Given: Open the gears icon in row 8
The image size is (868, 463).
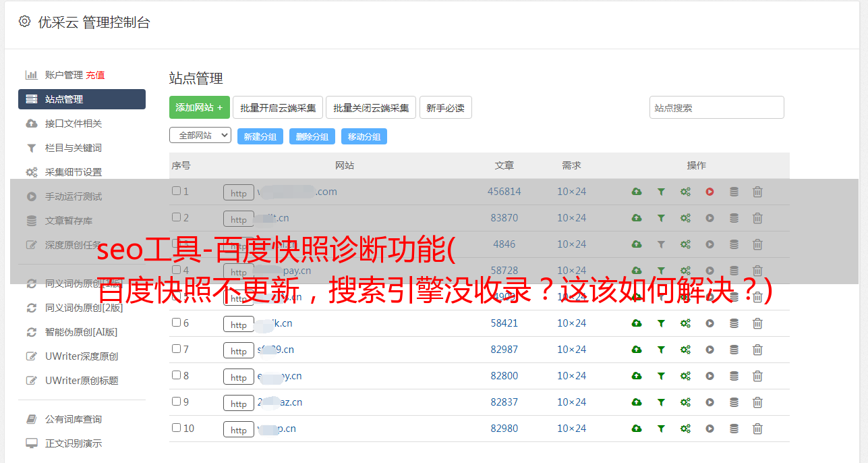Looking at the screenshot, I should tap(685, 376).
